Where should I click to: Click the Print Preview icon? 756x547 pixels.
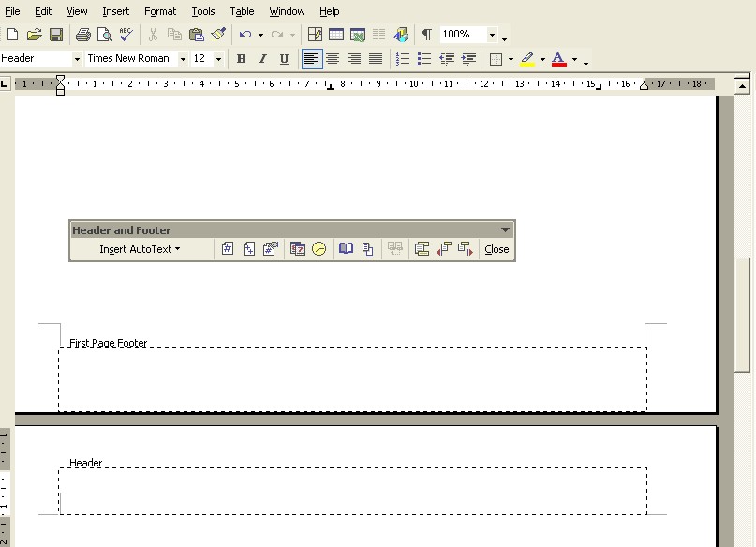point(104,35)
